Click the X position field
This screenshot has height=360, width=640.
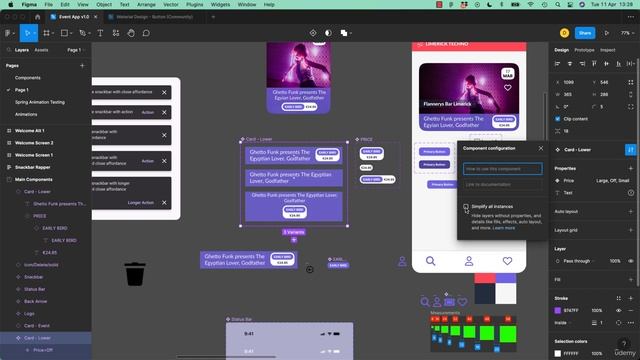click(x=569, y=82)
